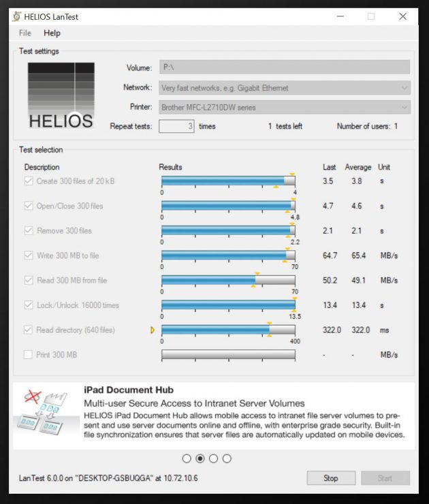Click the Average column header

tap(358, 167)
